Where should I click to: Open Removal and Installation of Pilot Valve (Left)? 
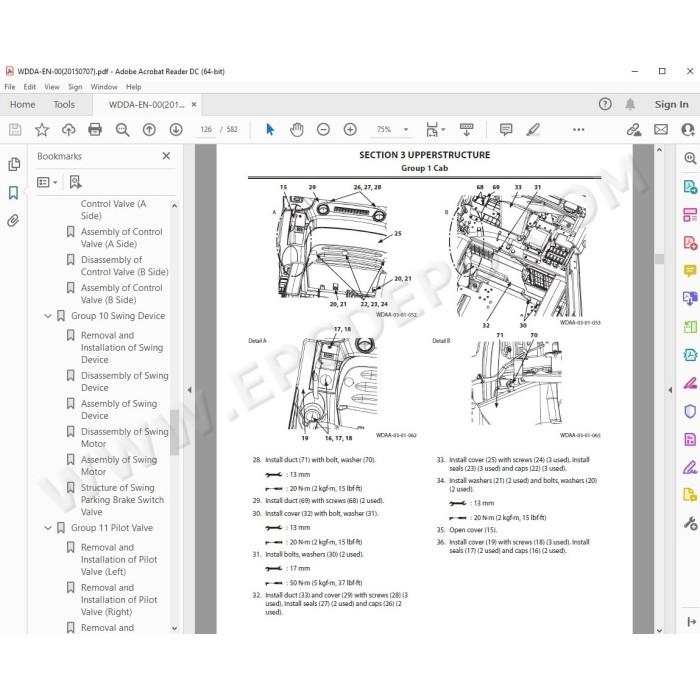pos(119,559)
